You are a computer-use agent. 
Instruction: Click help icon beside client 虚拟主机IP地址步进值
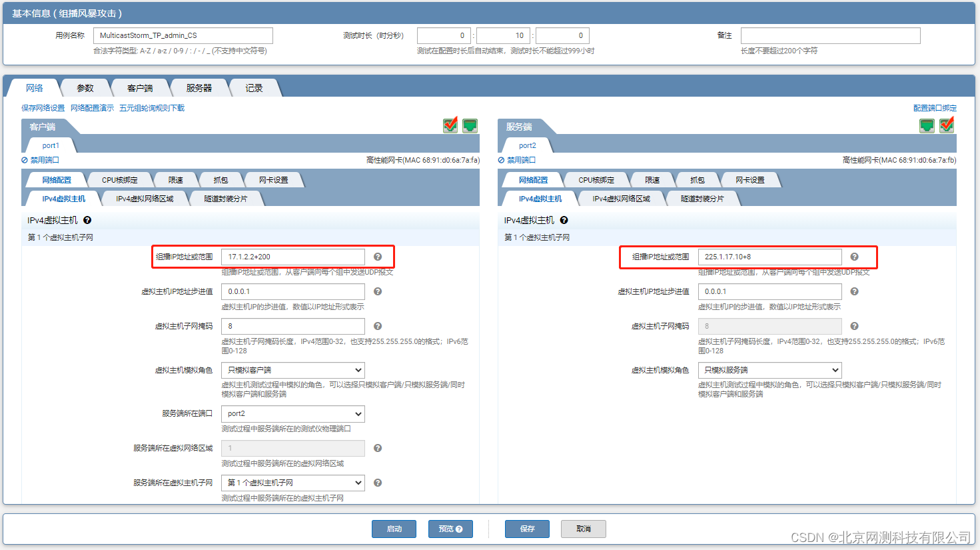pos(378,291)
